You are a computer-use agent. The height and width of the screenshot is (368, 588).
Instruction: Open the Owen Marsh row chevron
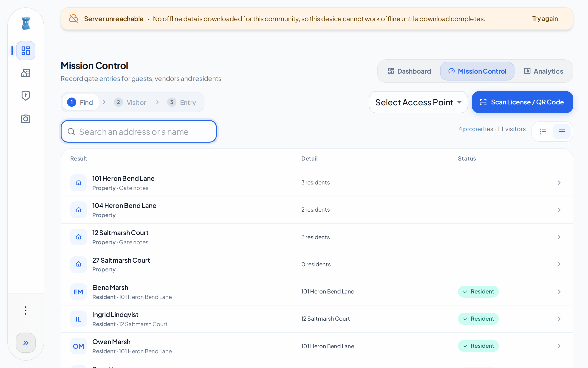coord(559,346)
